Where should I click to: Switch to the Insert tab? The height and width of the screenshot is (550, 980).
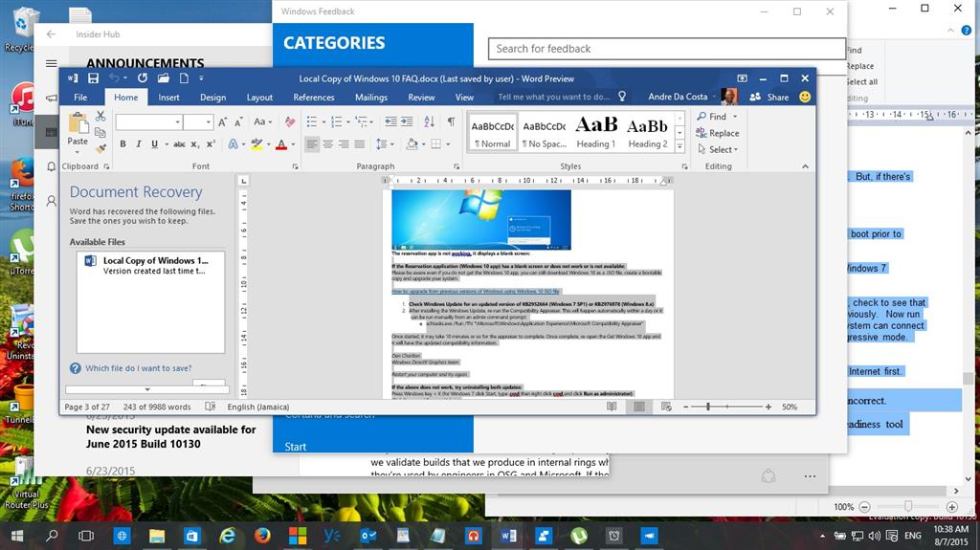(168, 97)
